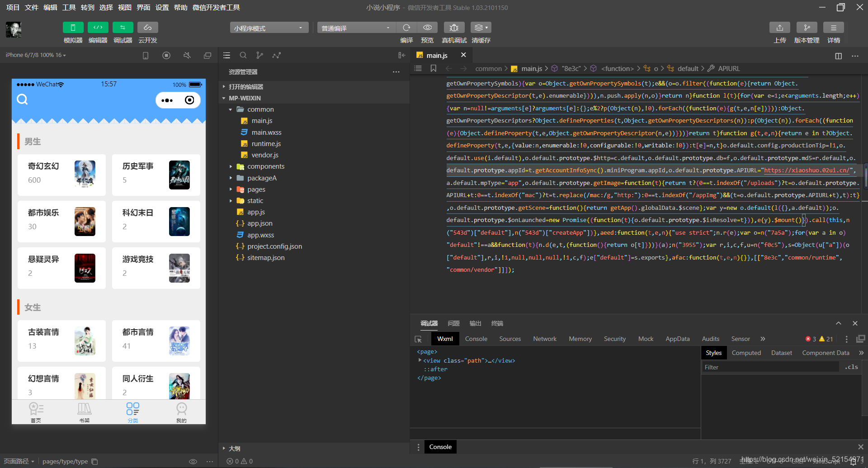Viewport: 868px width, 468px height.
Task: Tap the 我的 tab in simulator
Action: pyautogui.click(x=181, y=412)
